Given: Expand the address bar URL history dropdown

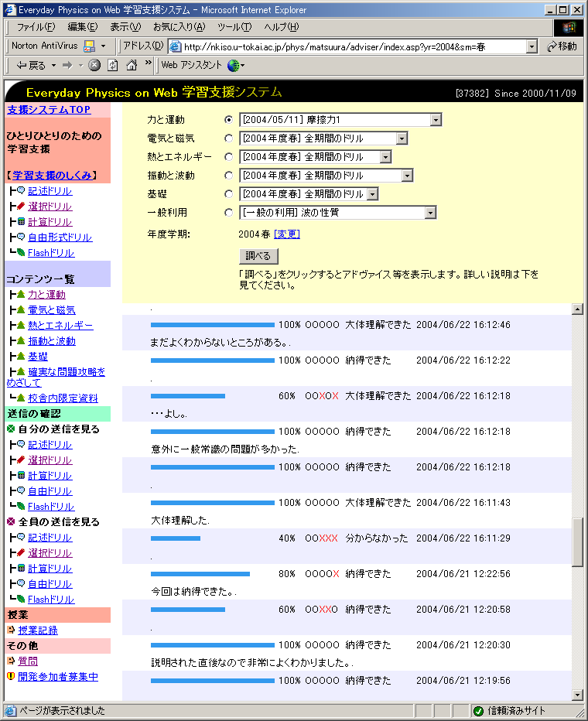Looking at the screenshot, I should (x=532, y=46).
